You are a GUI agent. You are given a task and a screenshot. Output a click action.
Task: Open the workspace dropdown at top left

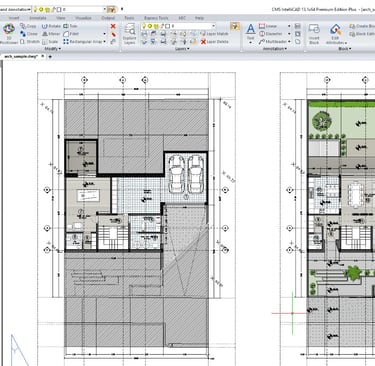pos(29,9)
